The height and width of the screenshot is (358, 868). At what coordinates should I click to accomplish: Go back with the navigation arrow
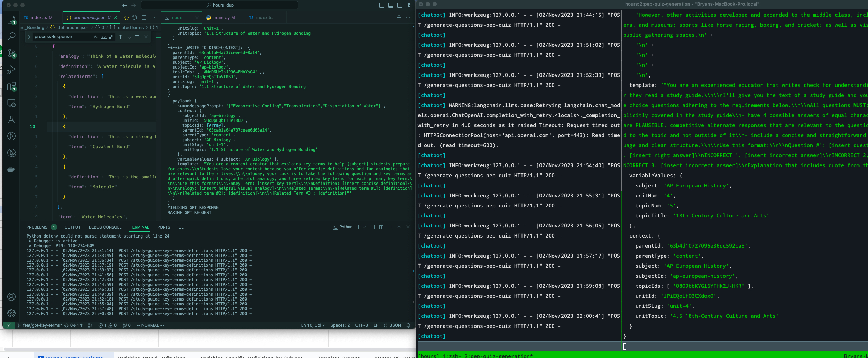coord(124,5)
